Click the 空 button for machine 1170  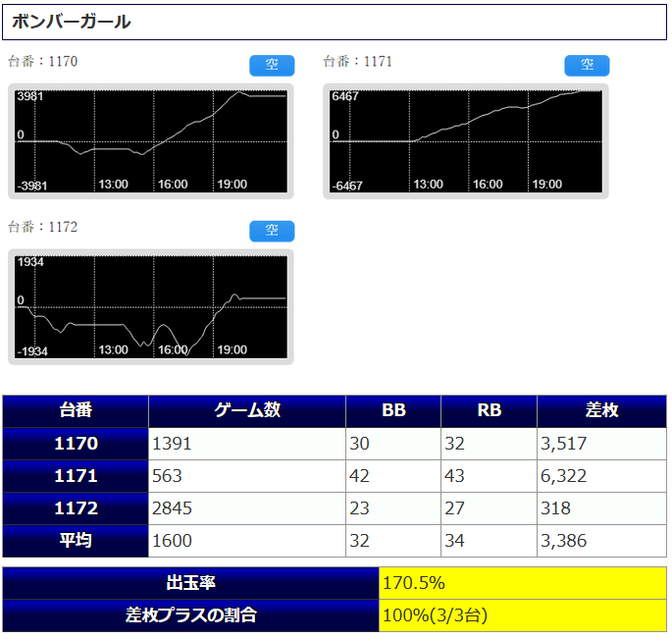(272, 65)
